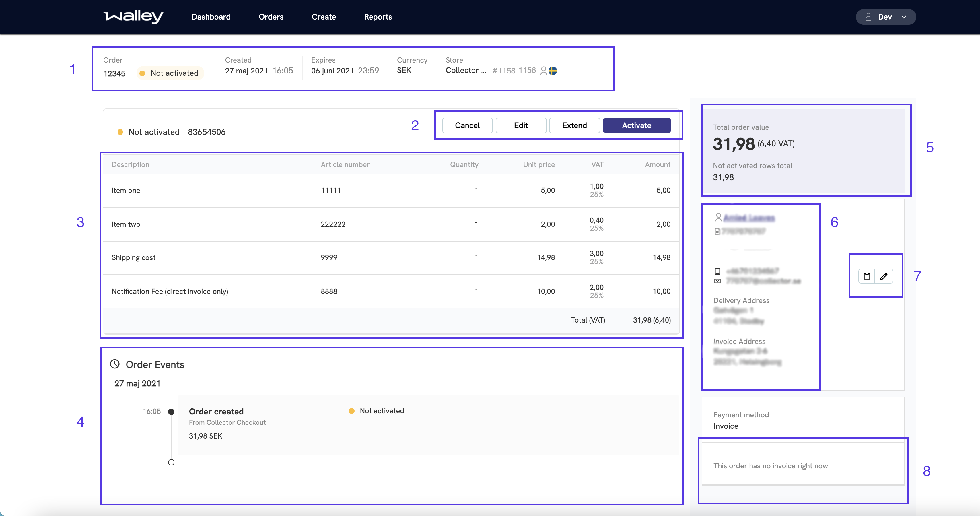The image size is (980, 516).
Task: Click the Walley logo
Action: point(133,16)
